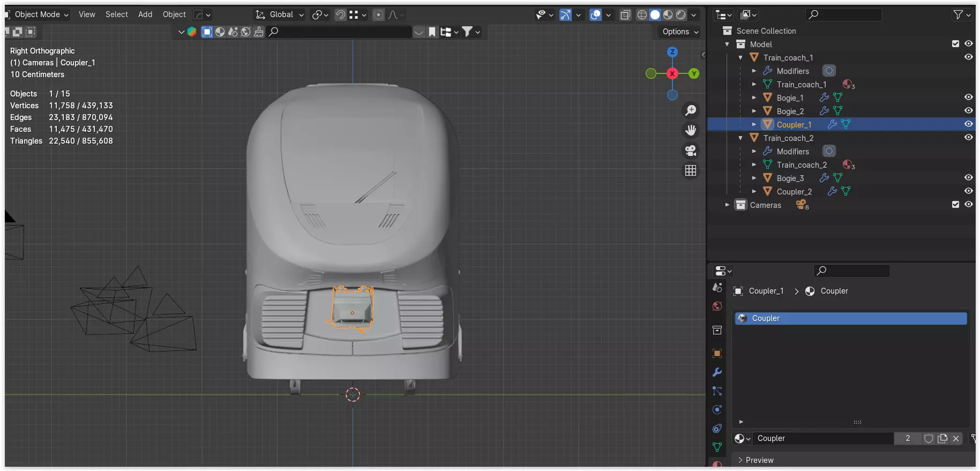Click the hand pan gizmo in viewport
Viewport: 980px width, 471px height.
(691, 130)
